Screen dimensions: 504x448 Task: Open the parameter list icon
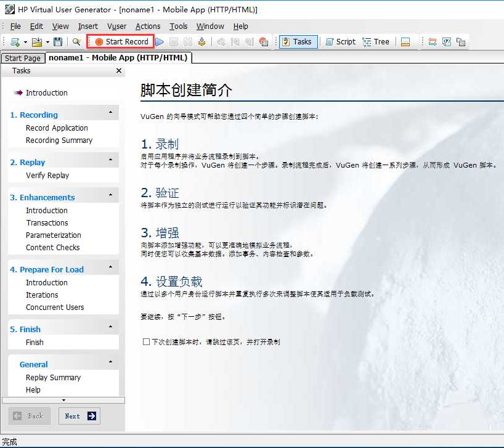447,42
